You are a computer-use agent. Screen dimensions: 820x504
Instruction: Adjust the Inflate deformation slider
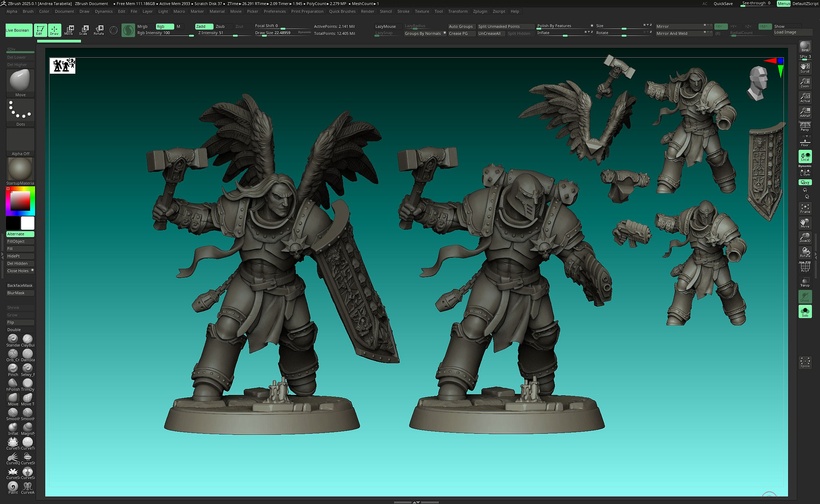pyautogui.click(x=564, y=33)
